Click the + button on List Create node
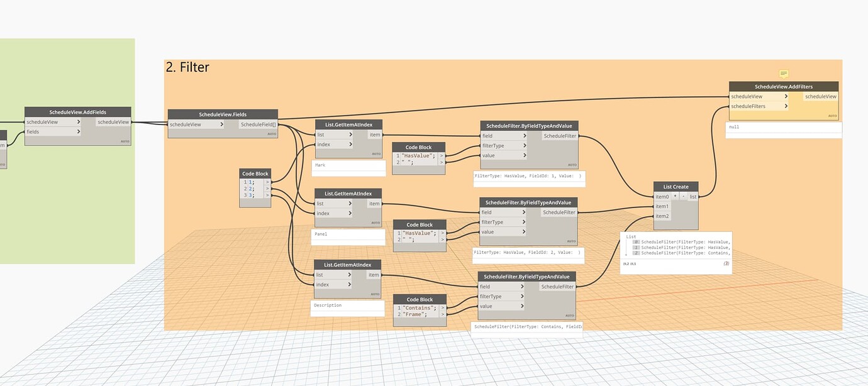868x386 pixels. coord(675,196)
